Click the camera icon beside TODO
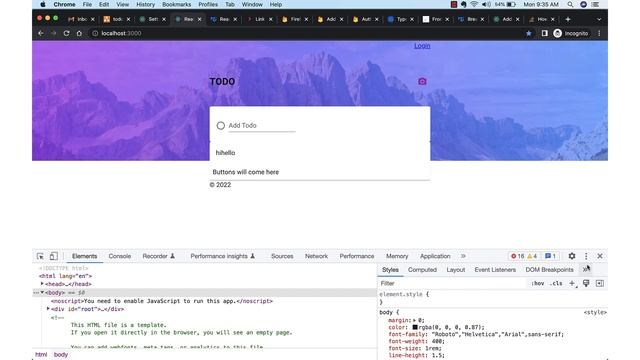Viewport: 640px width, 360px height. (422, 82)
